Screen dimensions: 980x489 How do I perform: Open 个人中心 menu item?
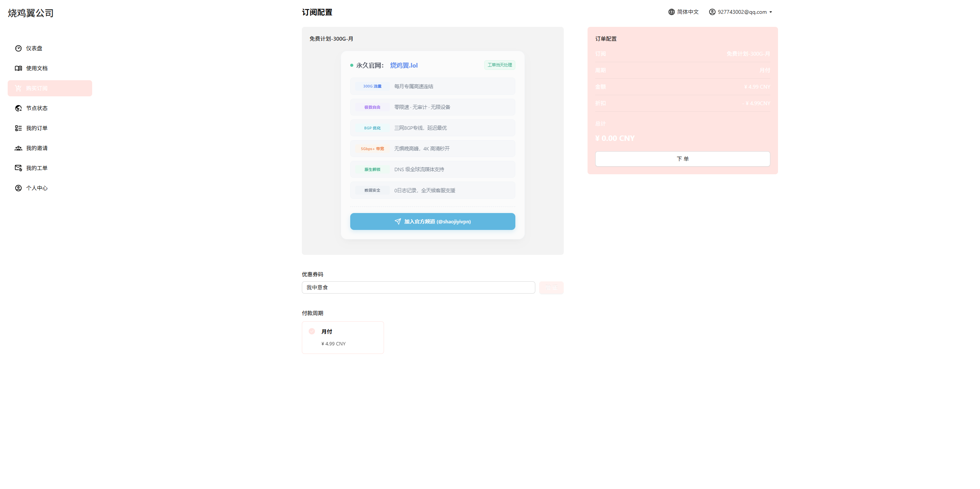tap(50, 188)
